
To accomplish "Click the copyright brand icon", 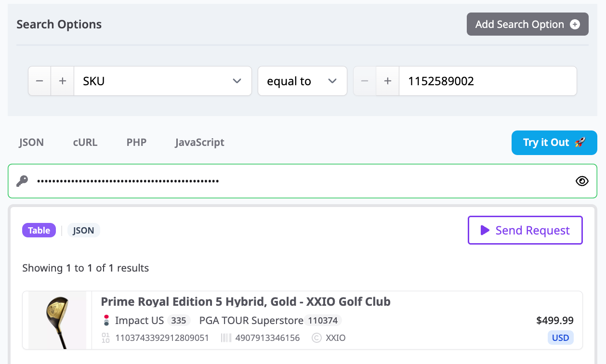I will pos(316,338).
